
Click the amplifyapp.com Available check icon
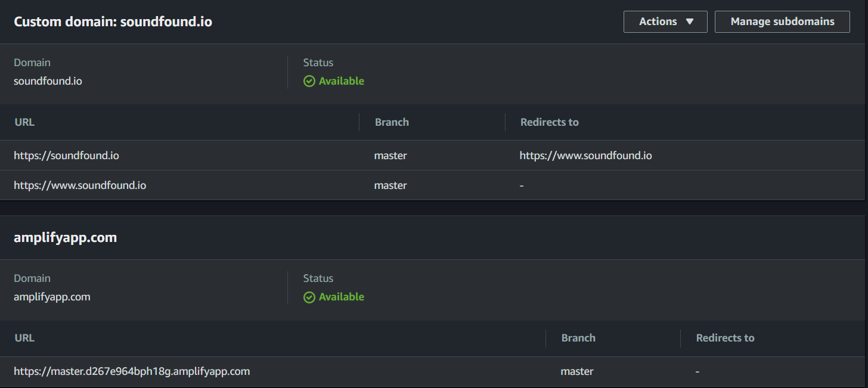click(309, 297)
